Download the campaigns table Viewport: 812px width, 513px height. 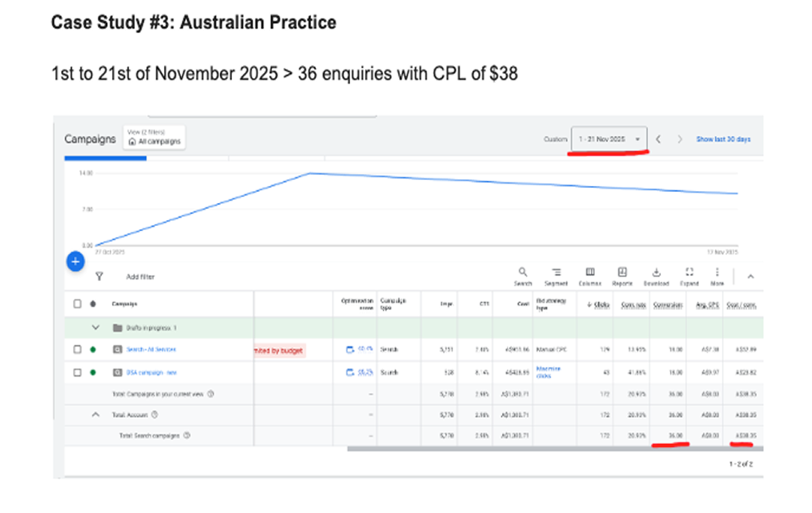click(x=656, y=276)
